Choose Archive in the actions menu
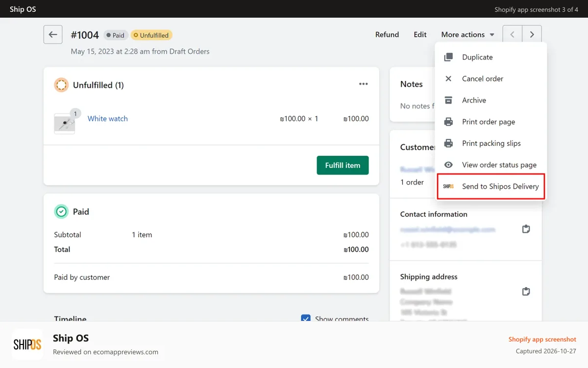Screen dimensions: 588x368 [x=491, y=100]
